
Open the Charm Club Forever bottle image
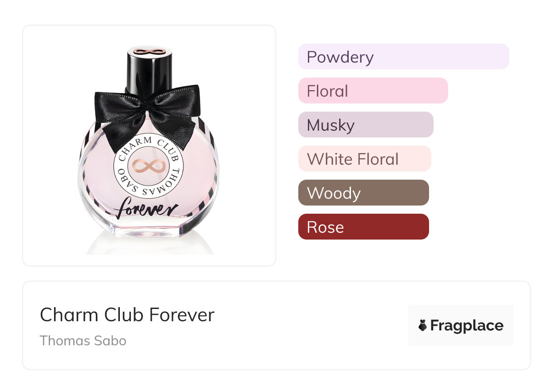point(149,146)
